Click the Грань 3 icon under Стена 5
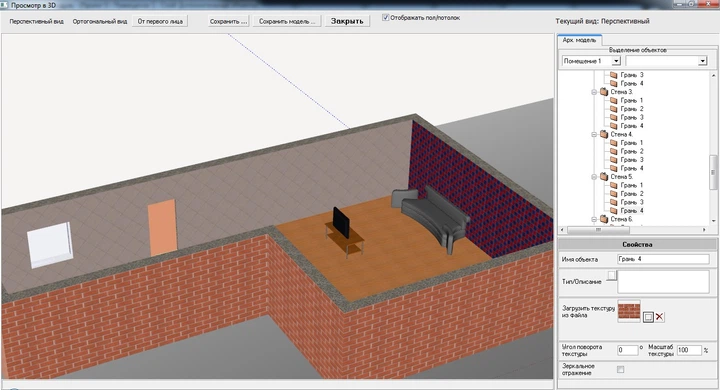 coord(613,202)
